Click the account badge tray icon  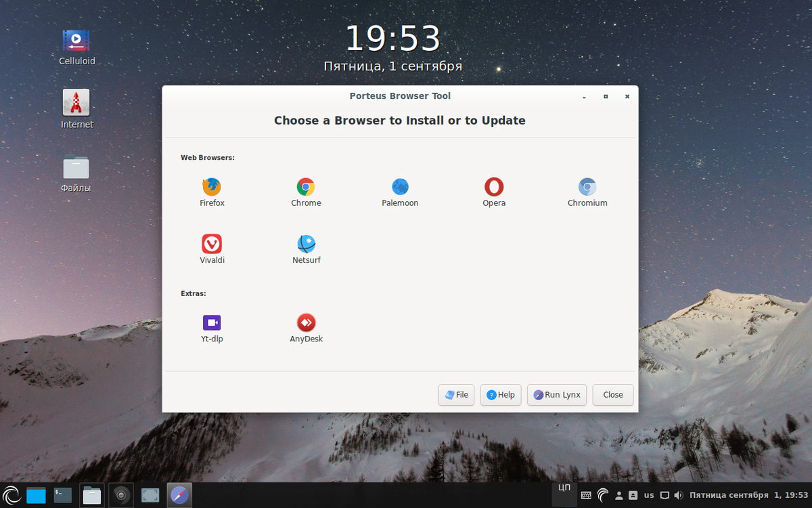(633, 496)
